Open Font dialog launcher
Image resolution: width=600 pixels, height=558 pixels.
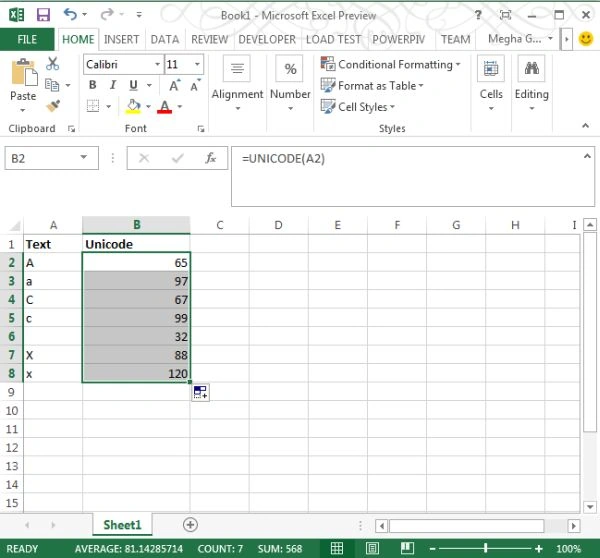point(201,129)
